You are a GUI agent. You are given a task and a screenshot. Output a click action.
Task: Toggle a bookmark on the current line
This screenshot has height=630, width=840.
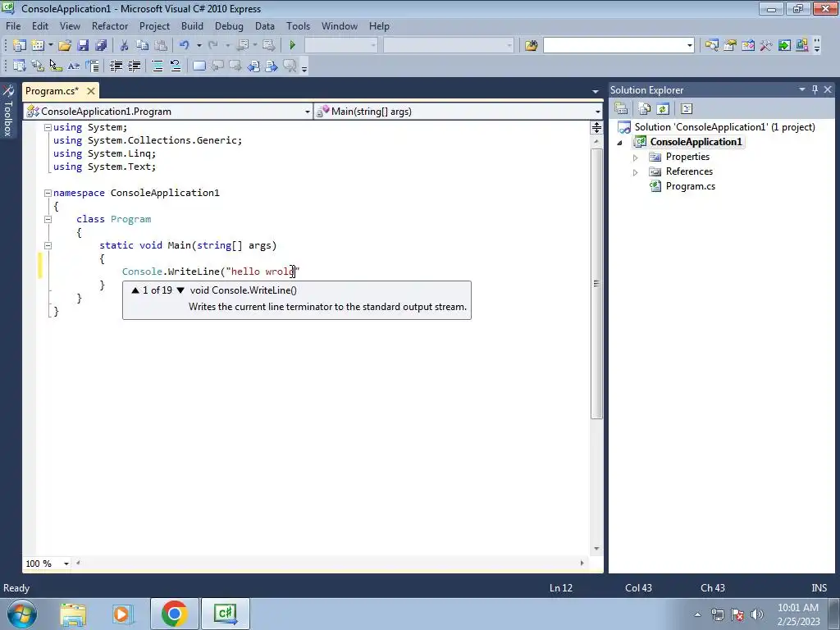[x=199, y=66]
